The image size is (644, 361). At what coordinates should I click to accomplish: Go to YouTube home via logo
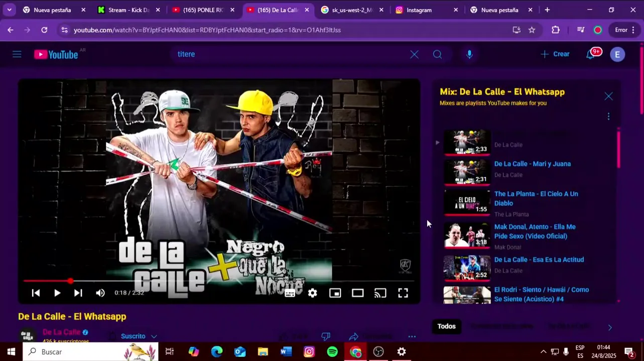tap(56, 54)
